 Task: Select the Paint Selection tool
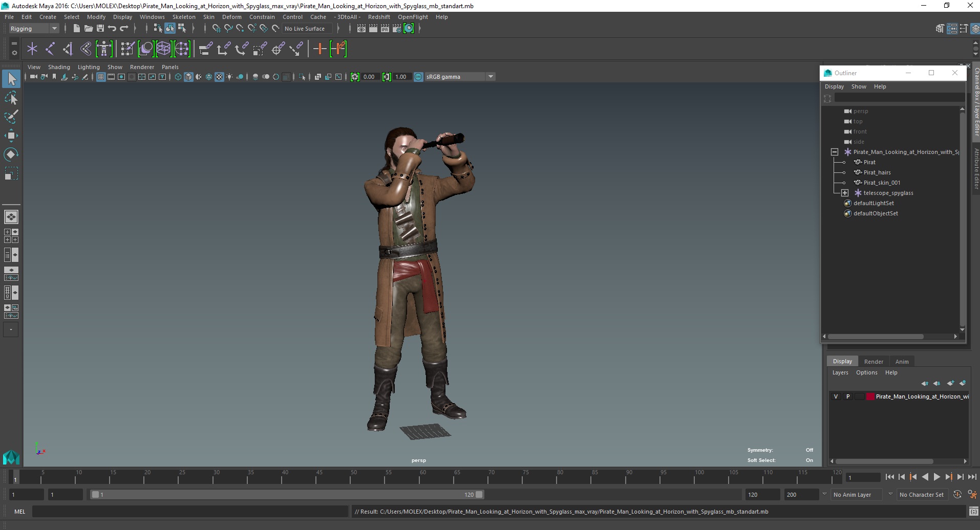point(11,117)
